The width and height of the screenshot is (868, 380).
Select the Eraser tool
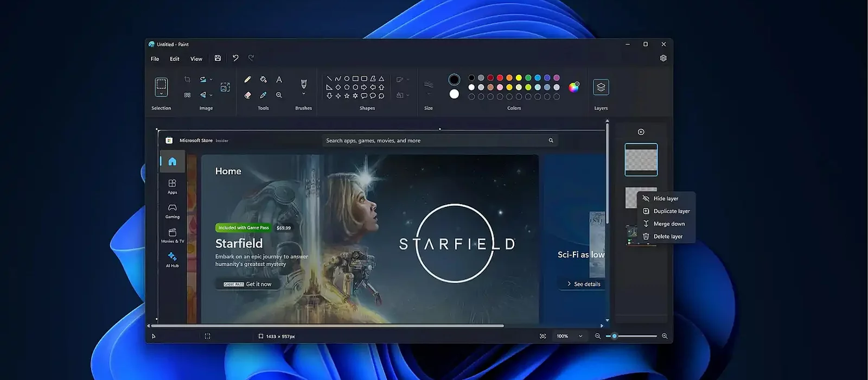click(x=247, y=95)
